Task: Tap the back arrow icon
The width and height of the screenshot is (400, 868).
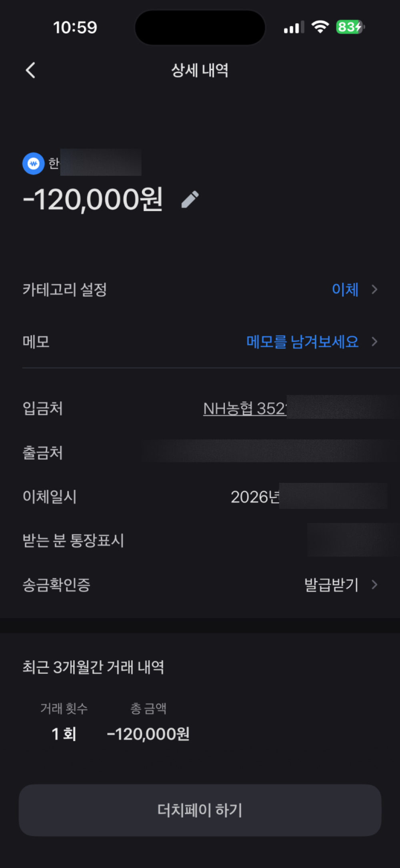Action: (x=31, y=70)
